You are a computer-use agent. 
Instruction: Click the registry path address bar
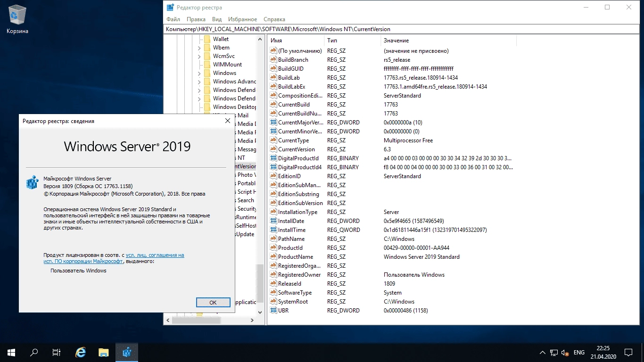click(x=401, y=29)
